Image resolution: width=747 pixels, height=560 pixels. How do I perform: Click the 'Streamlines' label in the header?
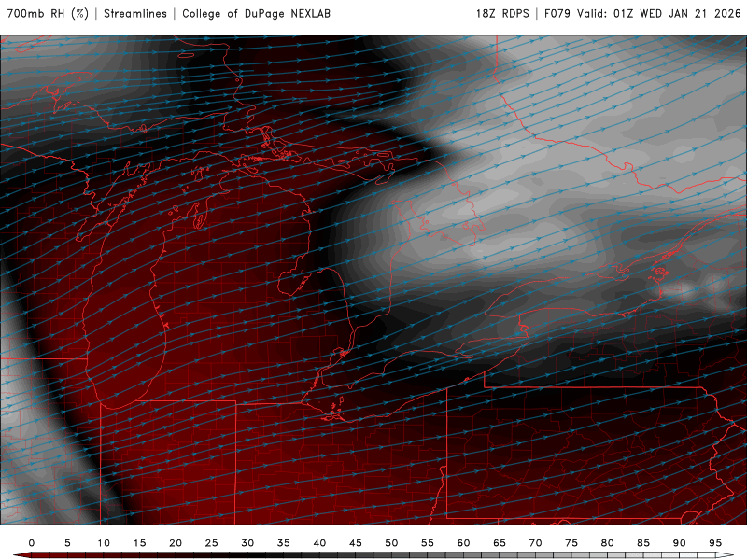click(x=135, y=13)
